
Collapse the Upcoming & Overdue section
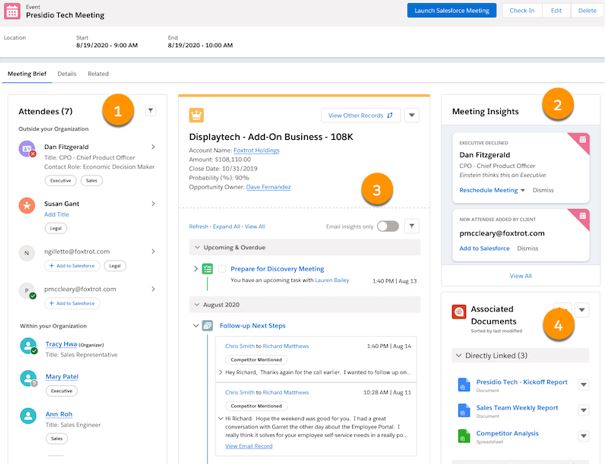point(197,247)
